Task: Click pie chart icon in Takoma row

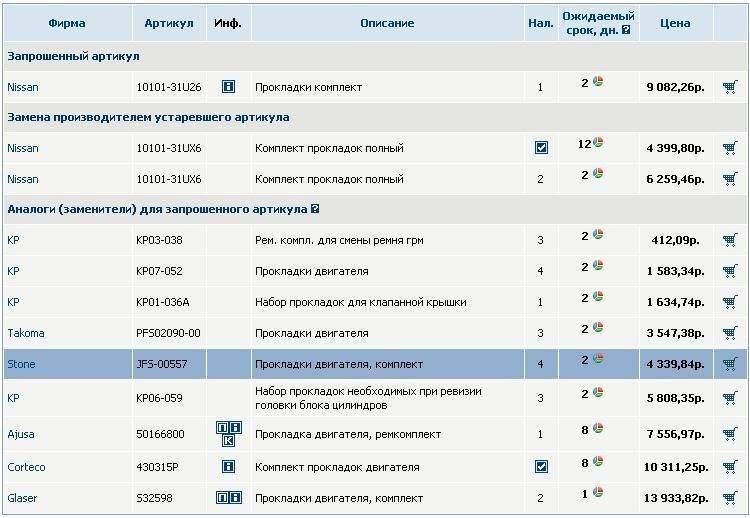Action: pos(598,332)
